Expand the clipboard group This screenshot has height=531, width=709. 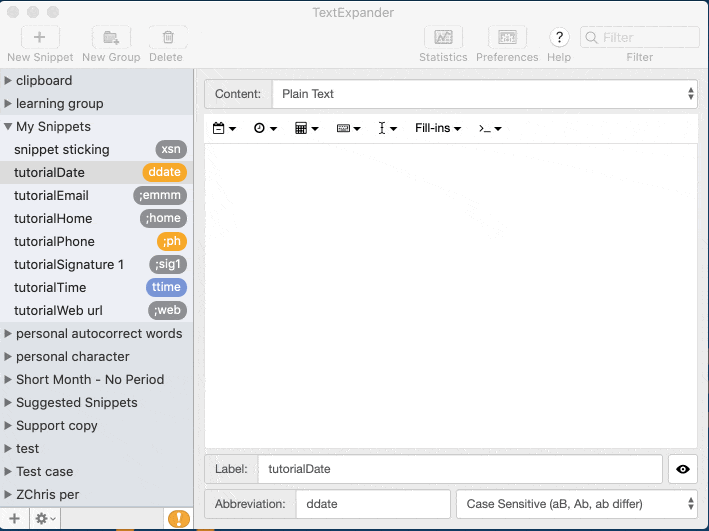point(8,81)
